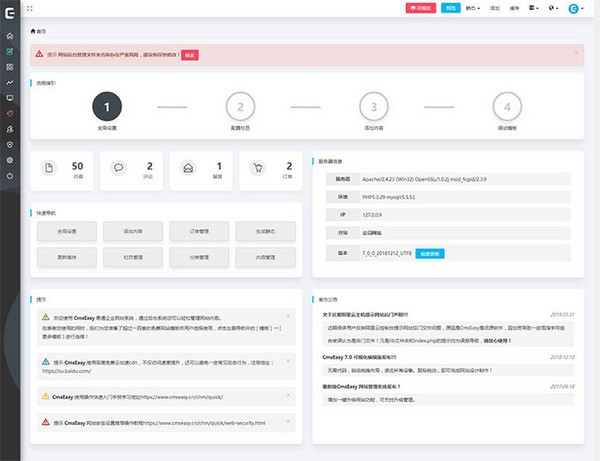Click the shield security icon in sidebar

(x=10, y=144)
